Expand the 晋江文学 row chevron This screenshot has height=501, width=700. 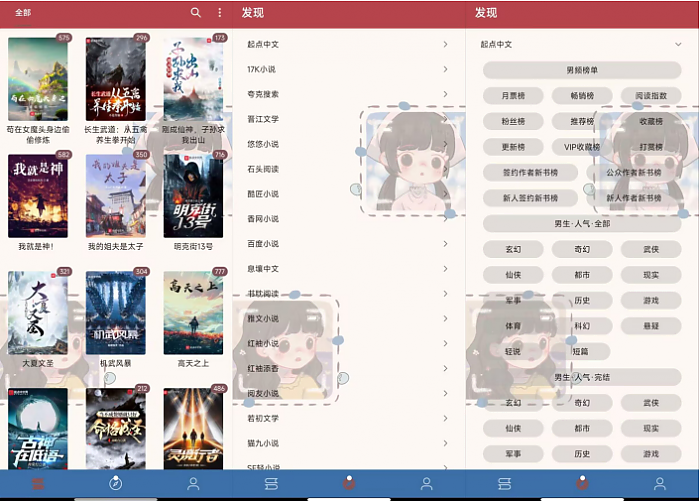(445, 119)
